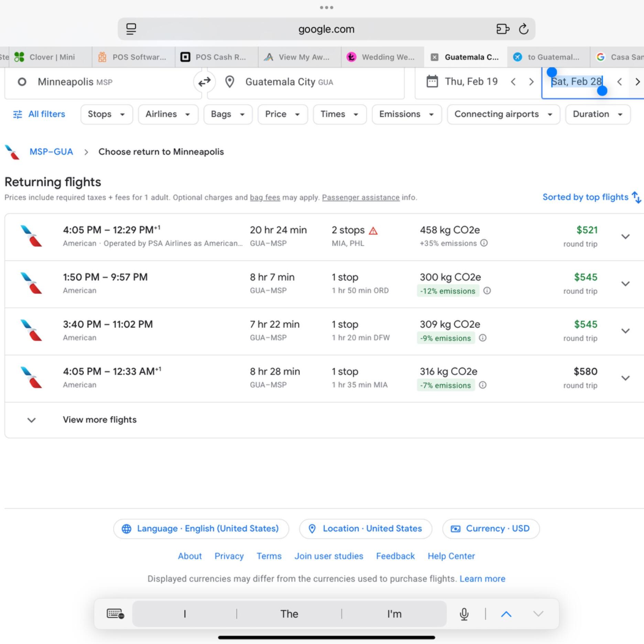Move the departure date forward one day
Viewport: 644px width, 644px height.
pyautogui.click(x=531, y=82)
